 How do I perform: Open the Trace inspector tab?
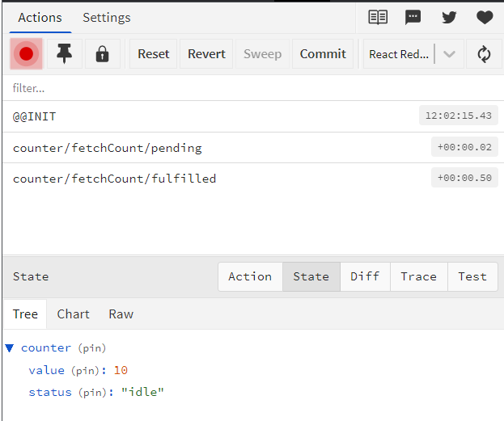419,276
